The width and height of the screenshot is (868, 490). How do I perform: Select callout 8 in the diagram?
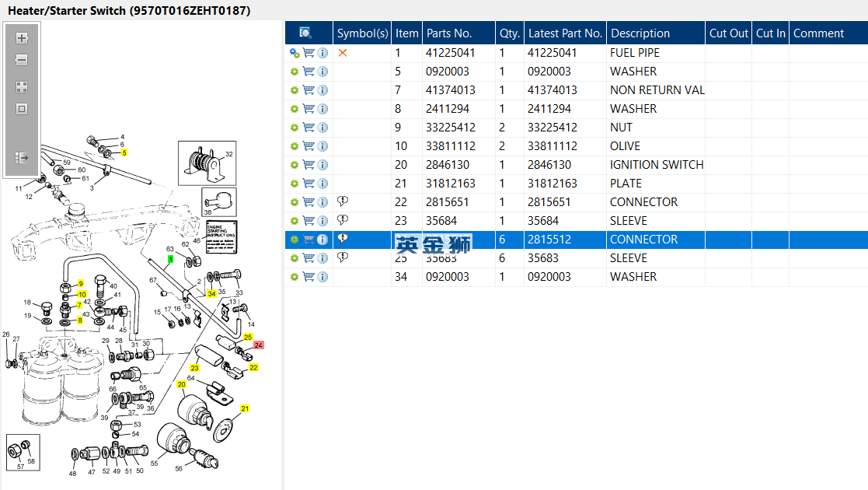(80, 320)
